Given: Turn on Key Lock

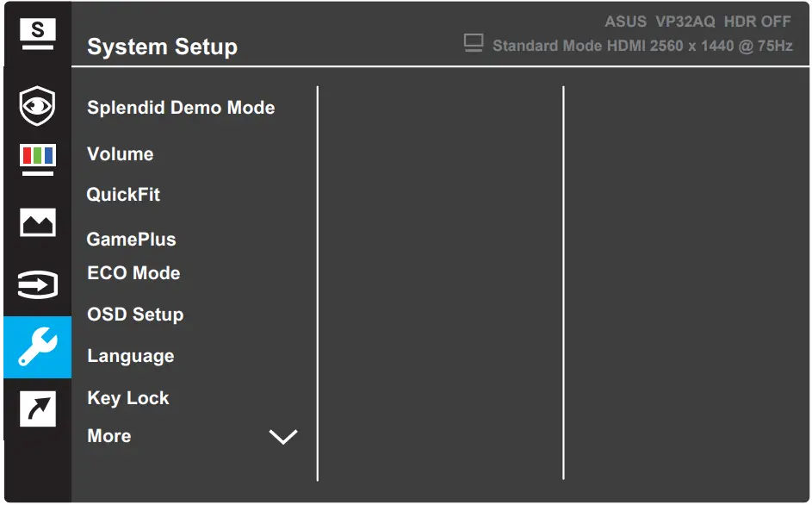Looking at the screenshot, I should pyautogui.click(x=127, y=397).
